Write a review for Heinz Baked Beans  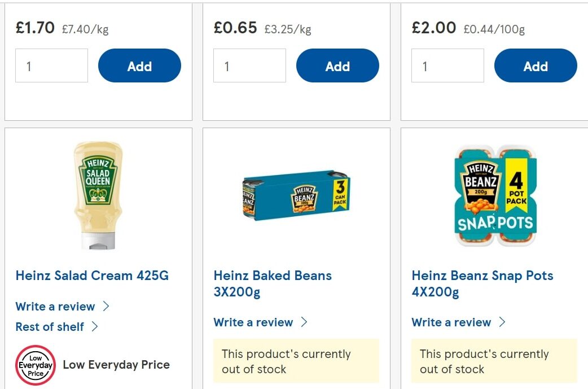[x=253, y=322]
